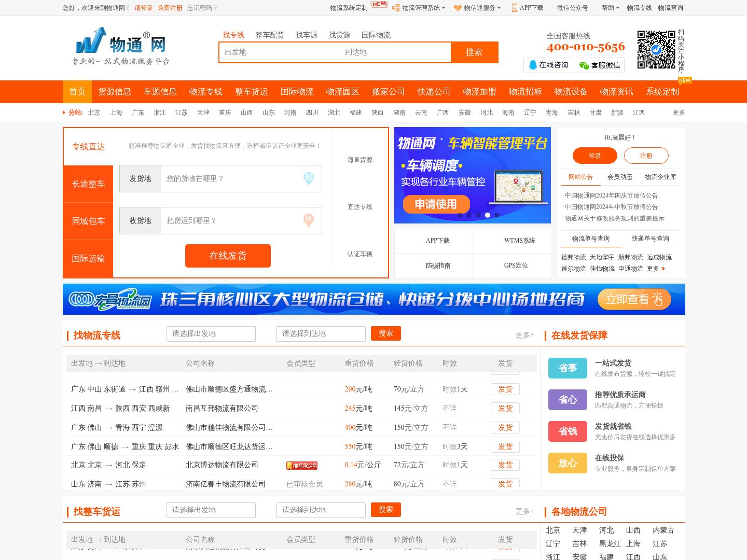
Task: Click the 在线咨询 QQ penguin icon
Action: point(533,65)
